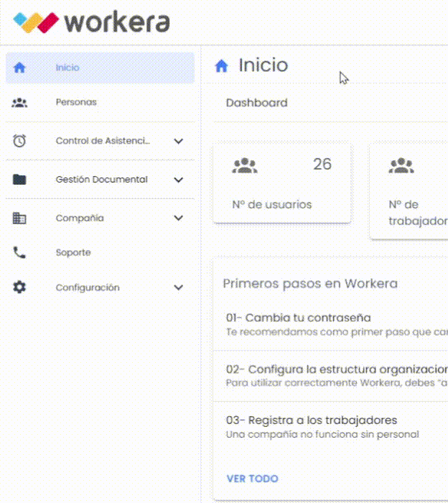This screenshot has height=503, width=448.
Task: Click the home icon in the sidebar
Action: (x=19, y=68)
